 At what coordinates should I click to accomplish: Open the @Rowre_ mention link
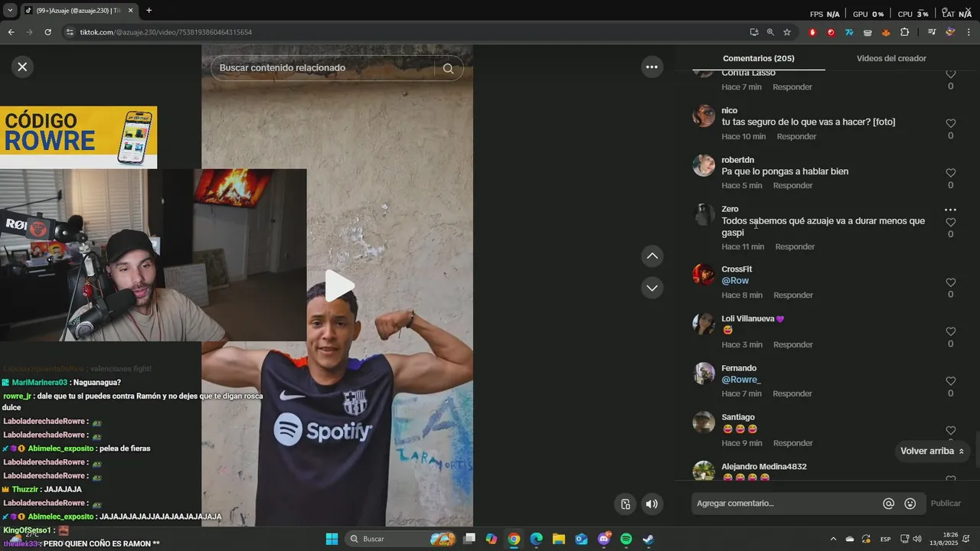click(741, 380)
